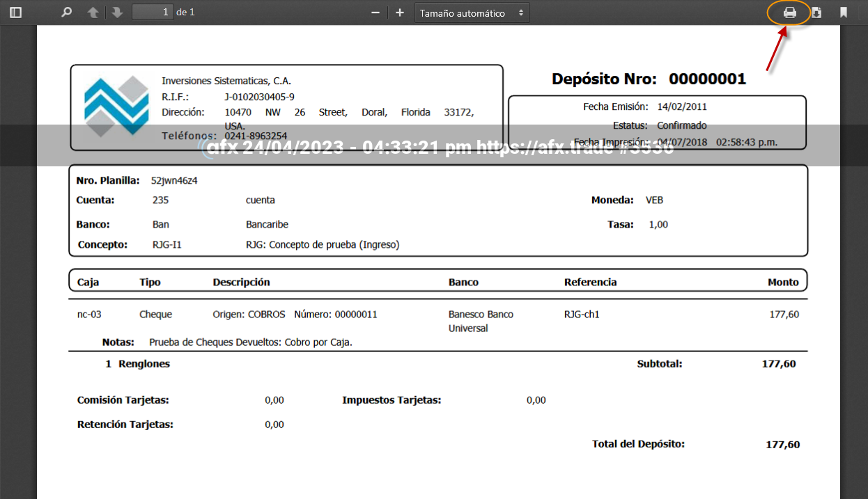Image resolution: width=868 pixels, height=499 pixels.
Task: Click the Total del Depósito amount
Action: click(782, 445)
